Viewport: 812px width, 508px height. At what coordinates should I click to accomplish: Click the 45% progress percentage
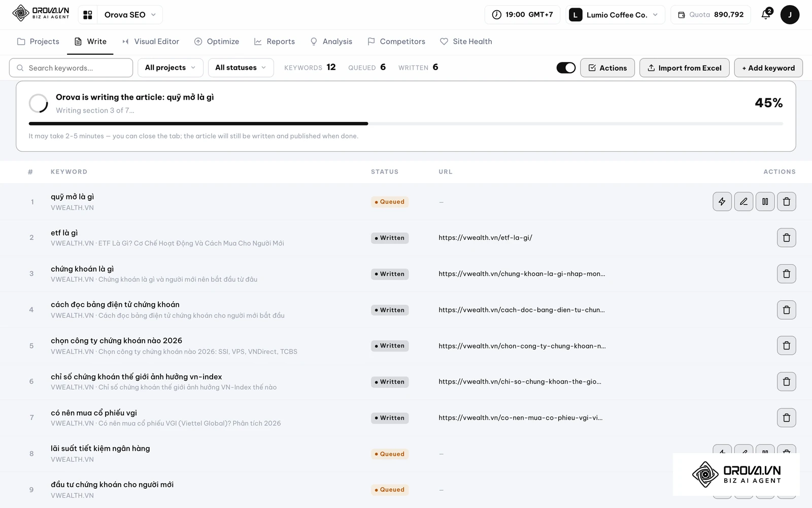pyautogui.click(x=769, y=103)
